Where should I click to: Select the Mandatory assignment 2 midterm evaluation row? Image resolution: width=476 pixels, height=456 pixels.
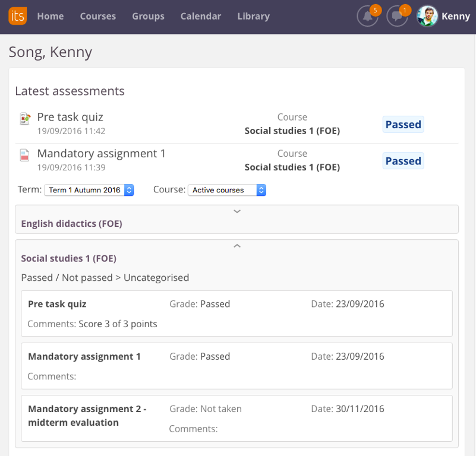click(x=237, y=418)
